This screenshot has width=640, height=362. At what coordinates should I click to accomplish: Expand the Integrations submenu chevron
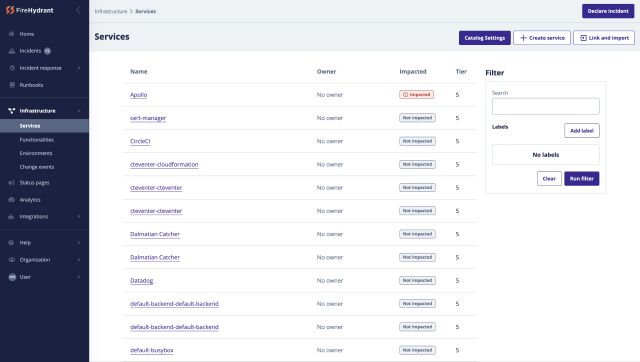pos(79,217)
